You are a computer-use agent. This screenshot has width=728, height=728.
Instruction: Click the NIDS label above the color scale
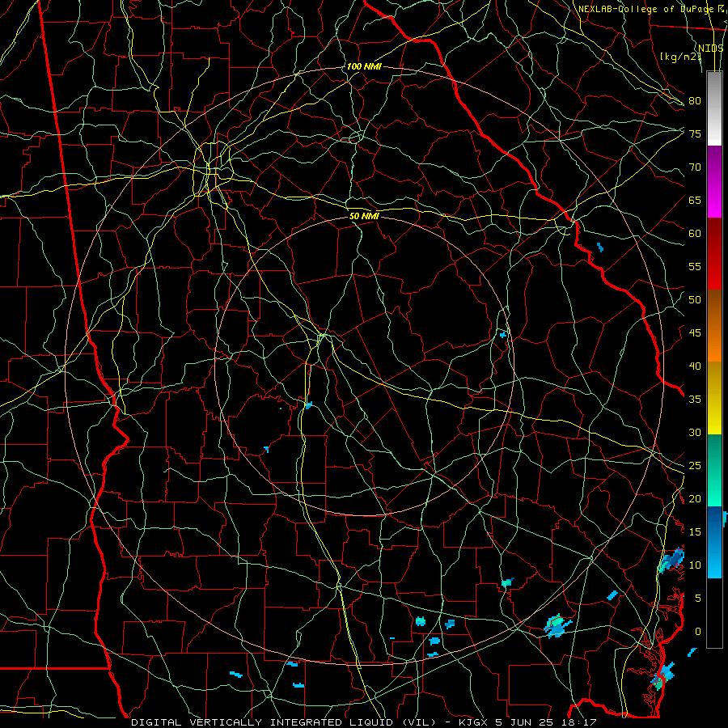coord(711,48)
